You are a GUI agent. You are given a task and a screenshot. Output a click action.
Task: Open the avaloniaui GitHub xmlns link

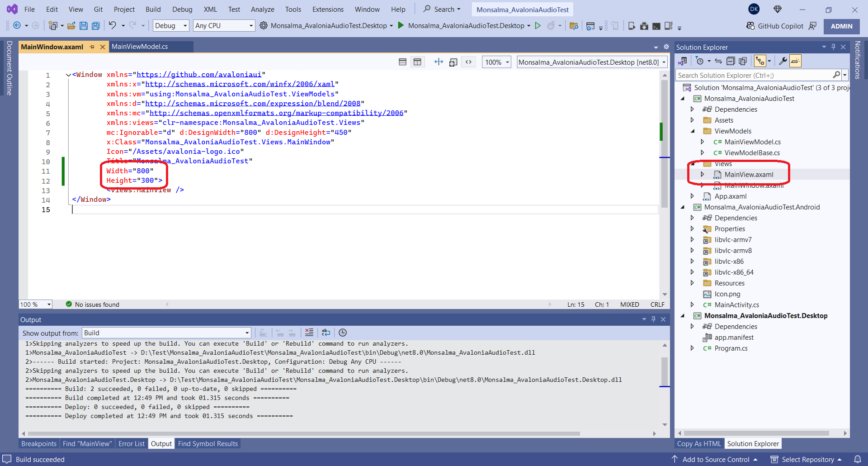199,75
